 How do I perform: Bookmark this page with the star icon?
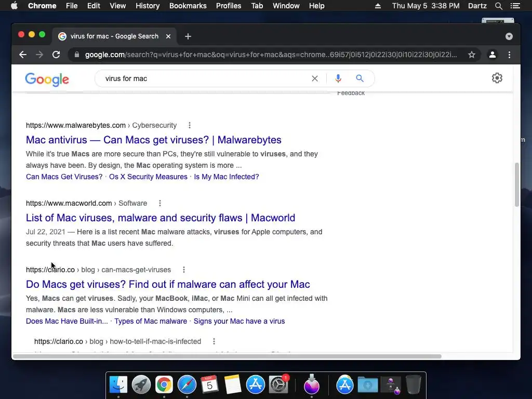472,55
